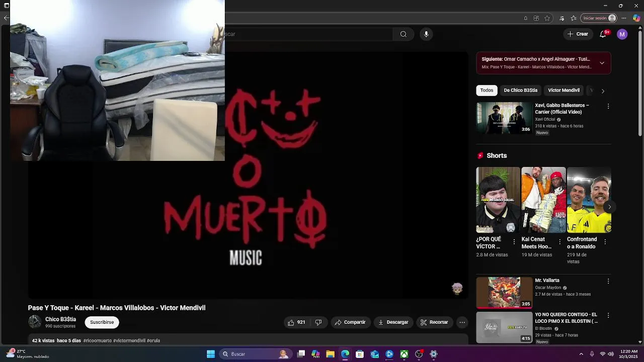Click Iniciar sesión in Edge toolbar
Image resolution: width=644 pixels, height=362 pixels.
(x=599, y=18)
